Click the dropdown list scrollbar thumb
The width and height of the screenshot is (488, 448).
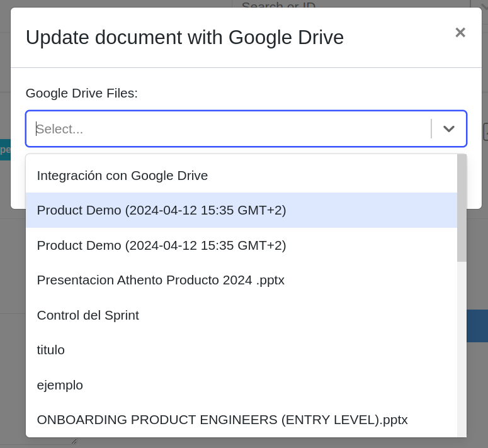point(462,208)
